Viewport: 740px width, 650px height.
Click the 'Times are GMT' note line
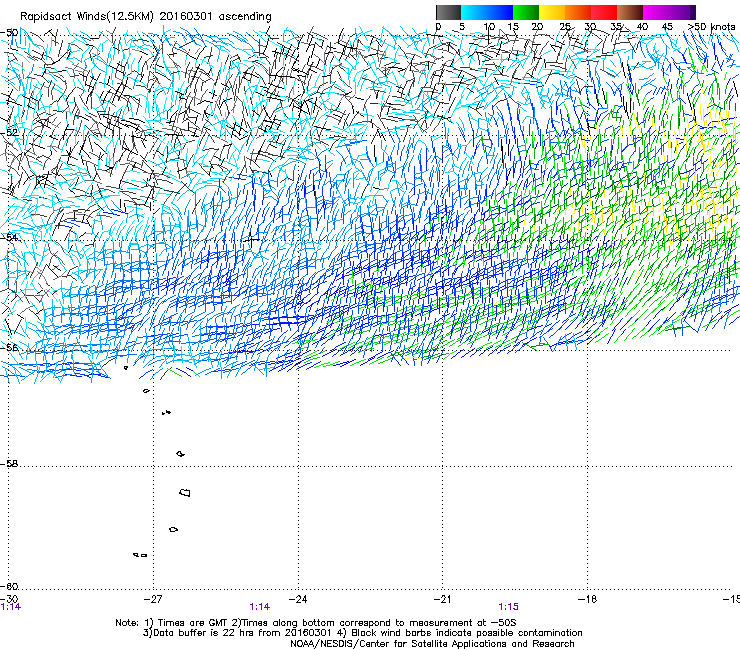pos(315,623)
